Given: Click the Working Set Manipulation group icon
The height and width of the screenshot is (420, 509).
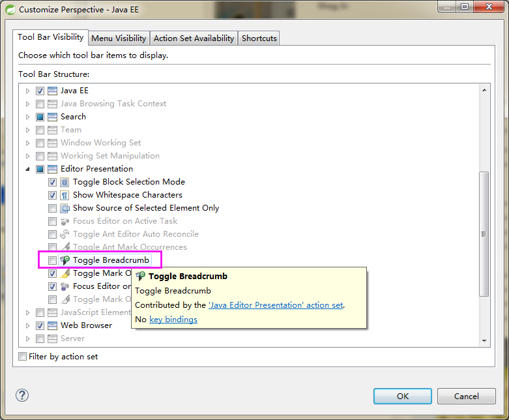Looking at the screenshot, I should coord(52,157).
